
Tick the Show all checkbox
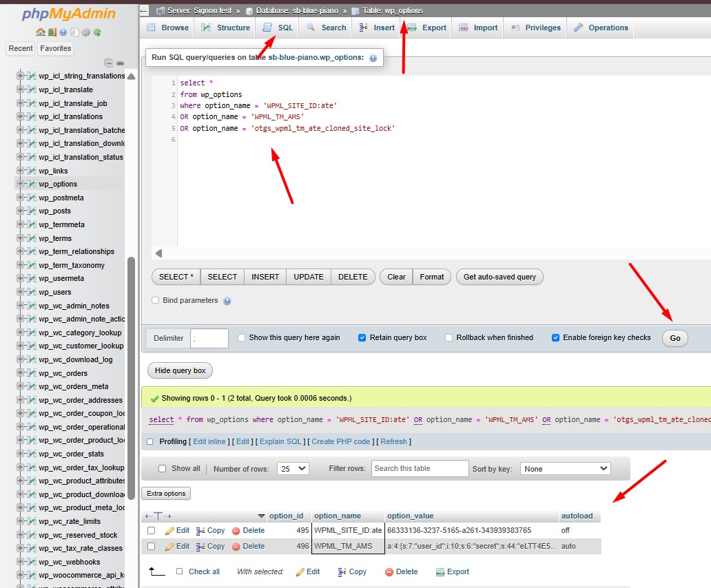[x=163, y=468]
